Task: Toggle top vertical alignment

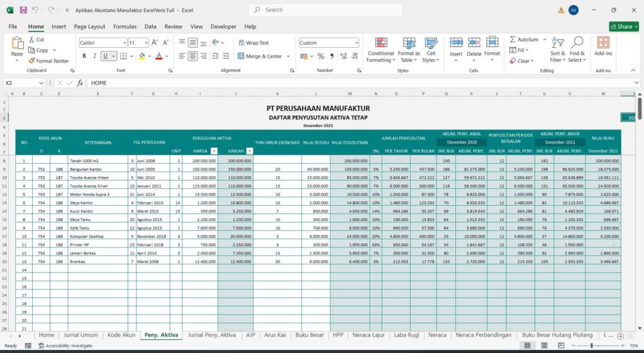Action: point(182,43)
